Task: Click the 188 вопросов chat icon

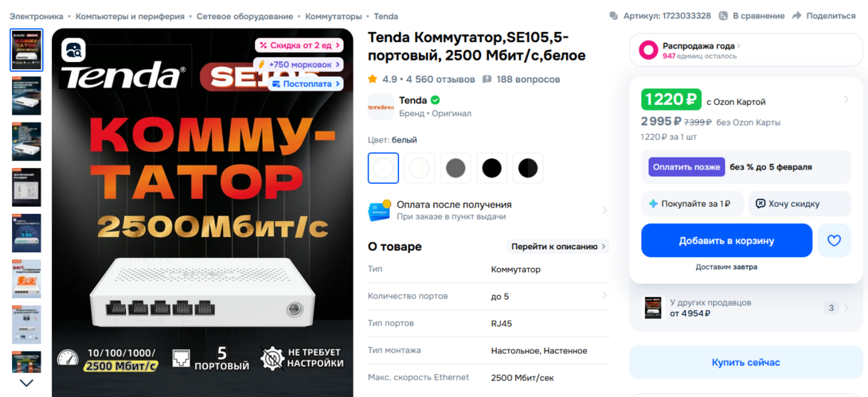Action: point(487,79)
